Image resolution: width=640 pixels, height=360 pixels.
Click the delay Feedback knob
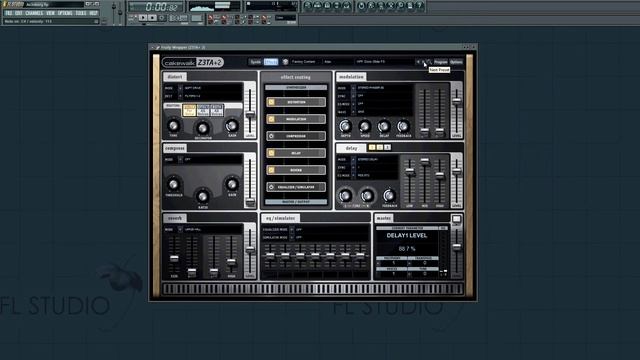pos(389,196)
